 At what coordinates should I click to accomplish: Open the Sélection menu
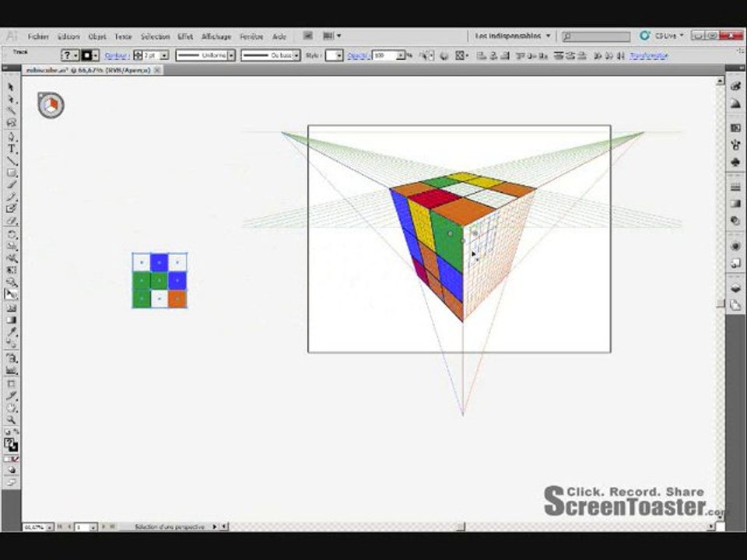coord(155,37)
